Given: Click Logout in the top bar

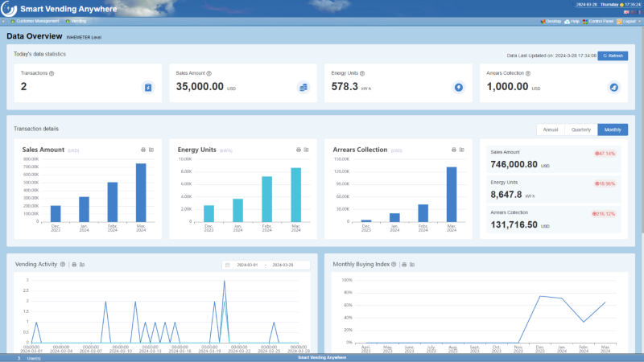Looking at the screenshot, I should click(626, 22).
